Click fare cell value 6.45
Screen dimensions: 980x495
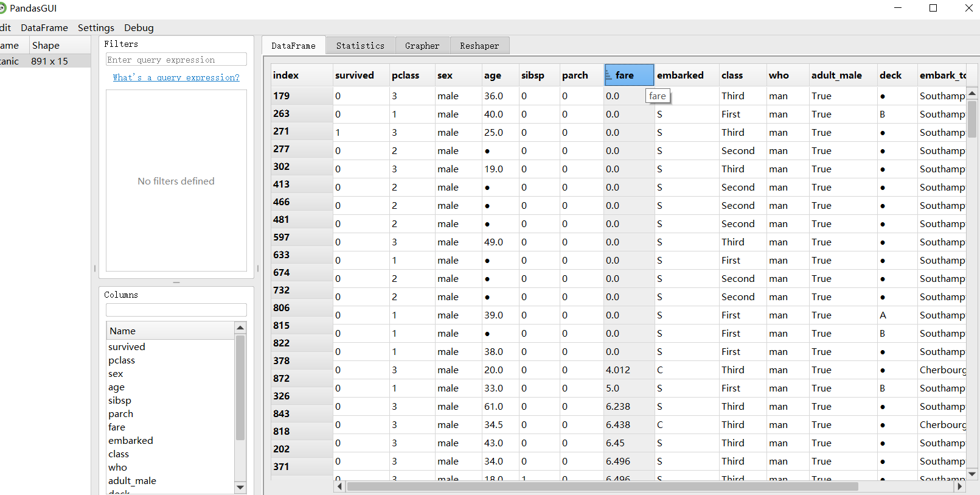pos(629,443)
